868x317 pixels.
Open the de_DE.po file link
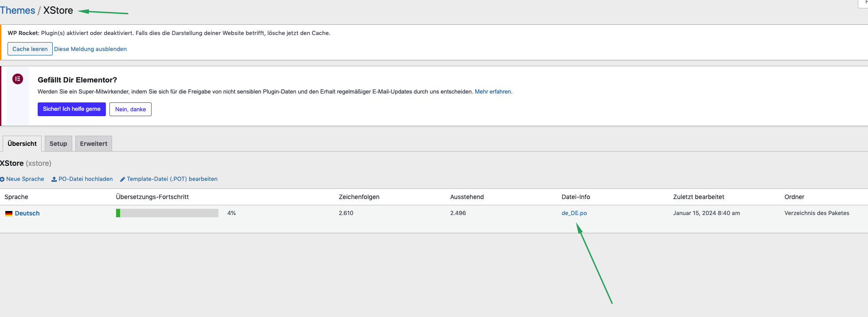click(574, 213)
